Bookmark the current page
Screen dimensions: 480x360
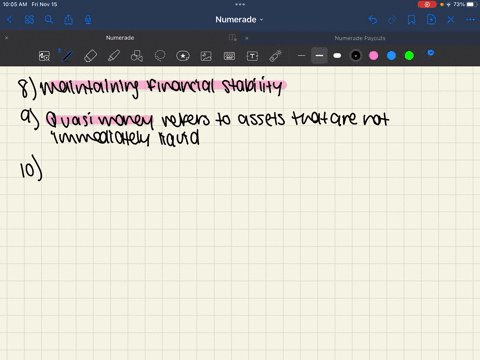[412, 20]
